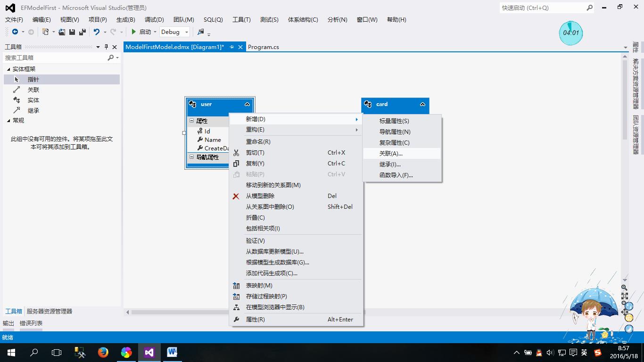Open the 文件(F) menu
The width and height of the screenshot is (644, 362).
pyautogui.click(x=14, y=19)
